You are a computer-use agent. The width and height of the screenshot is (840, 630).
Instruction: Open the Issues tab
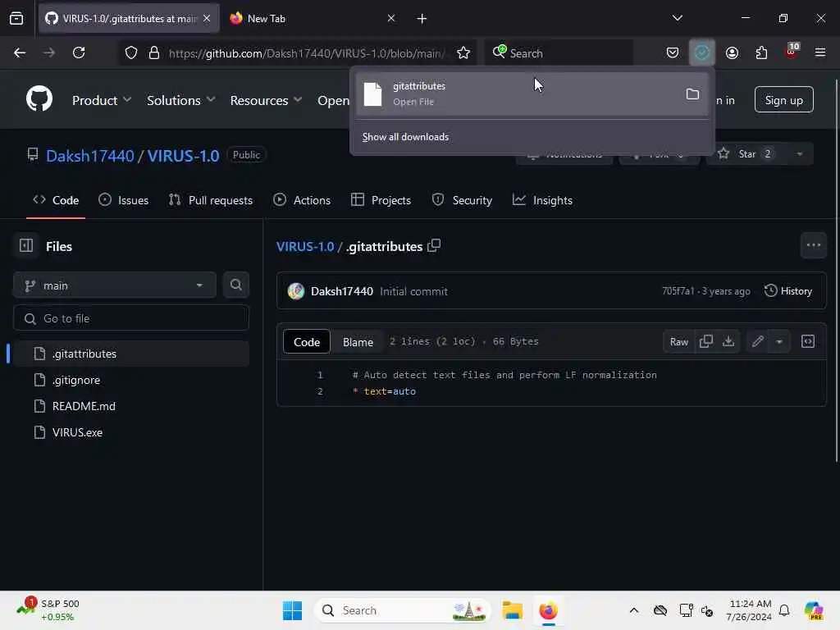tap(123, 200)
